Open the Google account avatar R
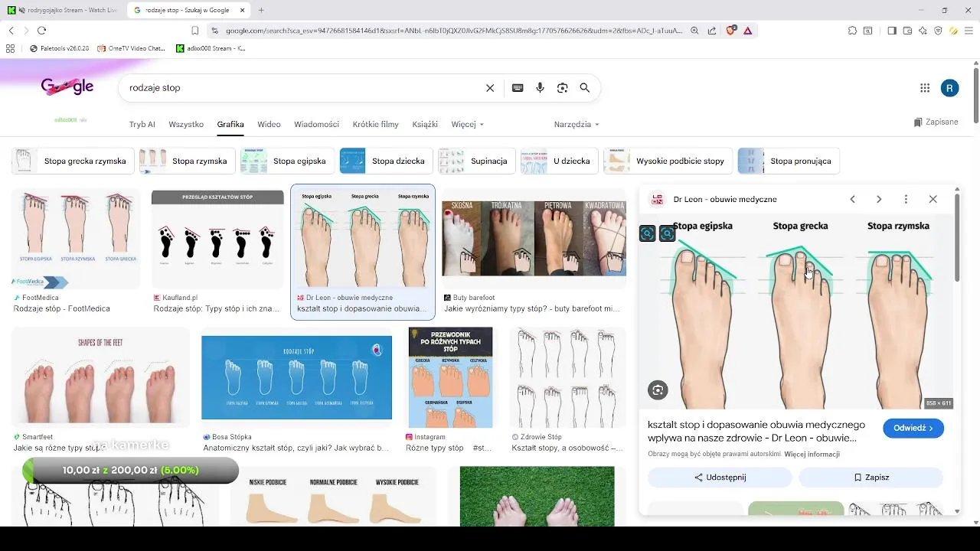 (x=949, y=88)
